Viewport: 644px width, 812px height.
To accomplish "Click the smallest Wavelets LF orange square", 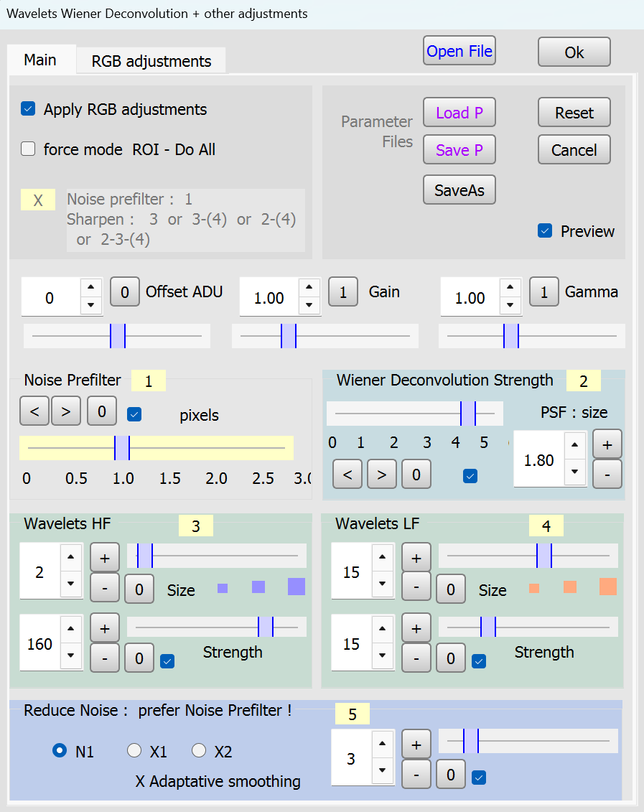I will click(534, 589).
